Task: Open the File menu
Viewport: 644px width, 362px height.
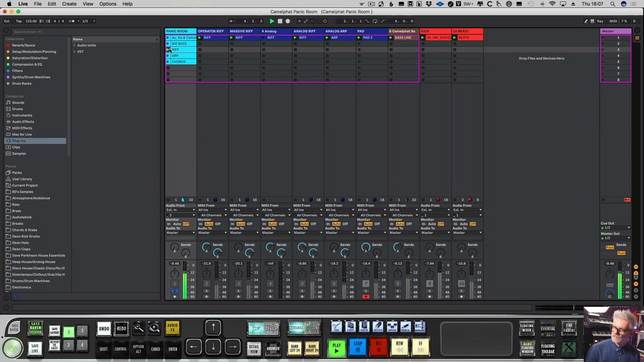Action: click(x=38, y=4)
